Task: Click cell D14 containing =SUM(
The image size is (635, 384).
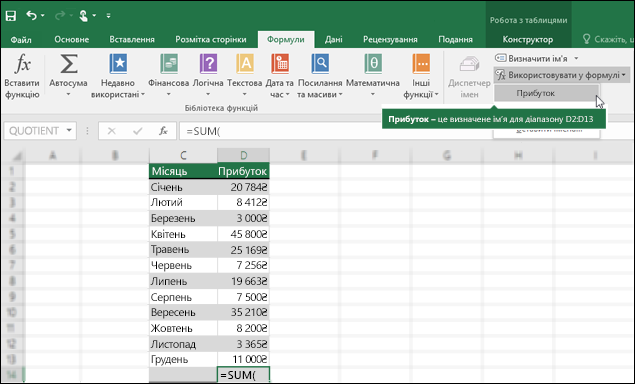Action: click(x=243, y=375)
